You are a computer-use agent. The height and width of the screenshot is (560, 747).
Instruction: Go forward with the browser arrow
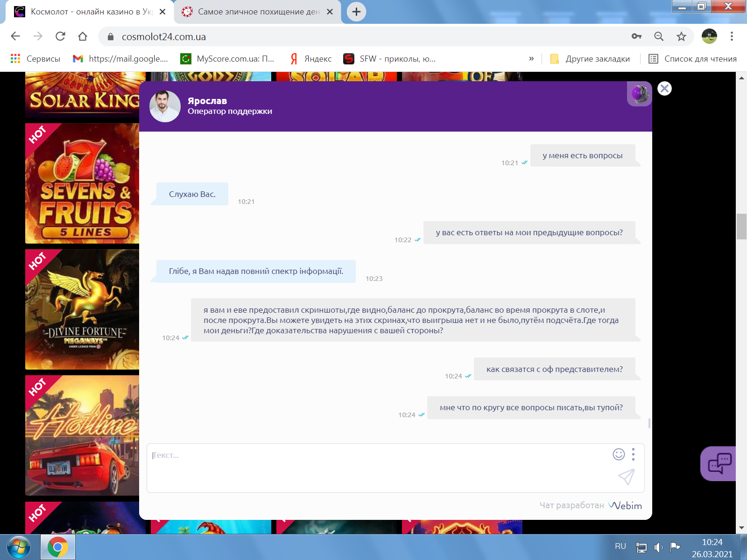38,36
